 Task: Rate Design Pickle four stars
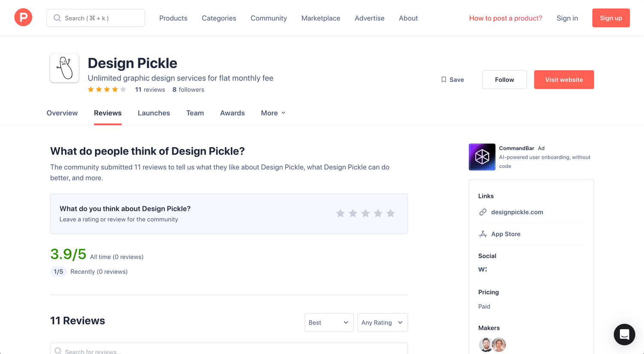coord(378,213)
